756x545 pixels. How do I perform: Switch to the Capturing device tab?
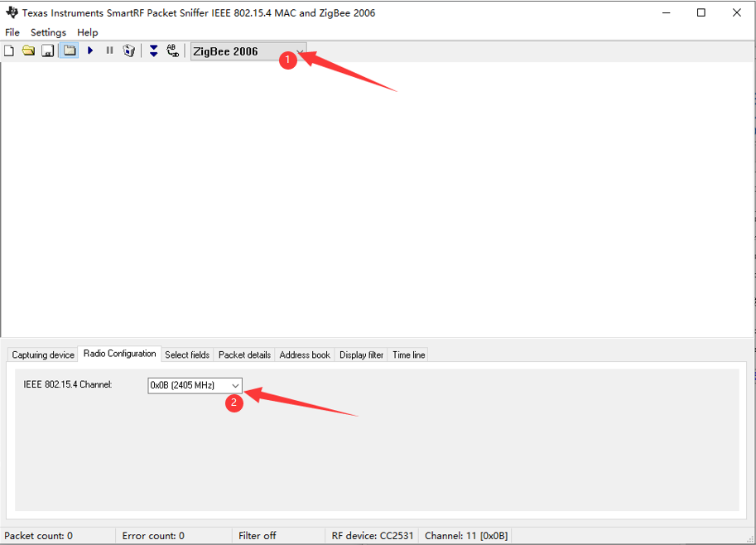point(43,354)
